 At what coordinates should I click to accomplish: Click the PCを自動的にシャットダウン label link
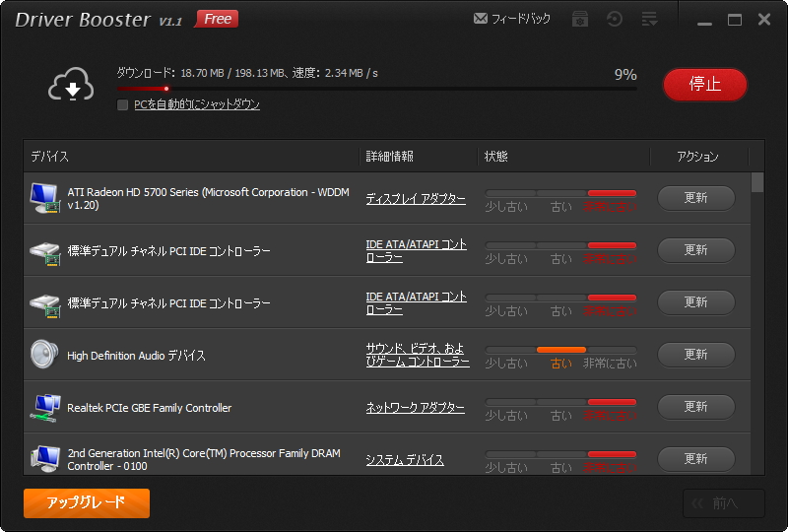pos(197,104)
